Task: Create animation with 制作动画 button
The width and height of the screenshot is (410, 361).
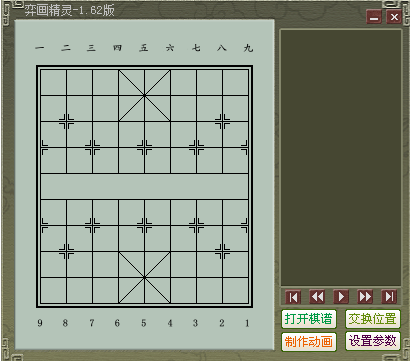Action: tap(309, 342)
